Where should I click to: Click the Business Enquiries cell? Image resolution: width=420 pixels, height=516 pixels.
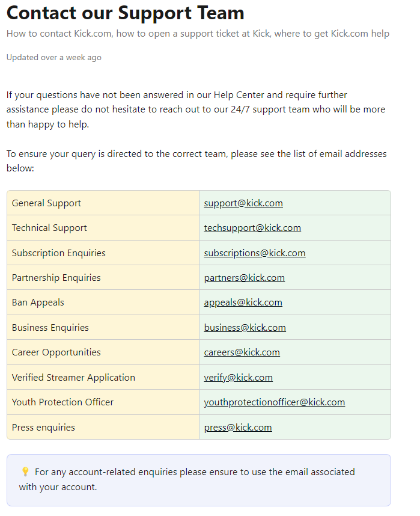(103, 327)
